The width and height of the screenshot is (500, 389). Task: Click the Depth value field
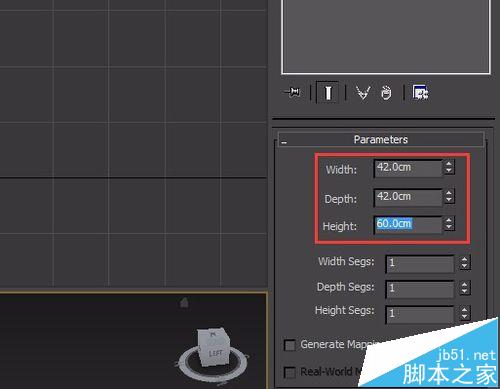click(x=408, y=197)
